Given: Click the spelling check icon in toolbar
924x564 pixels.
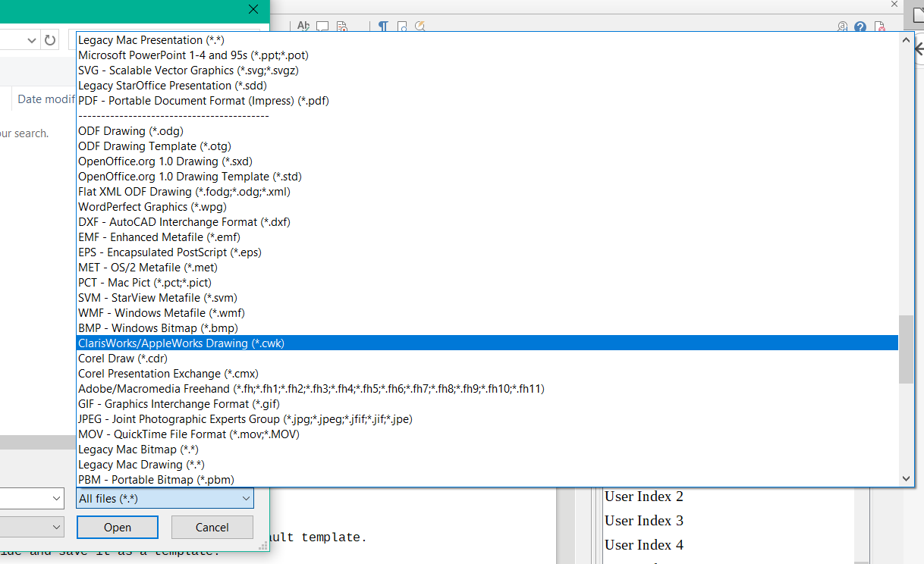Looking at the screenshot, I should click(303, 26).
